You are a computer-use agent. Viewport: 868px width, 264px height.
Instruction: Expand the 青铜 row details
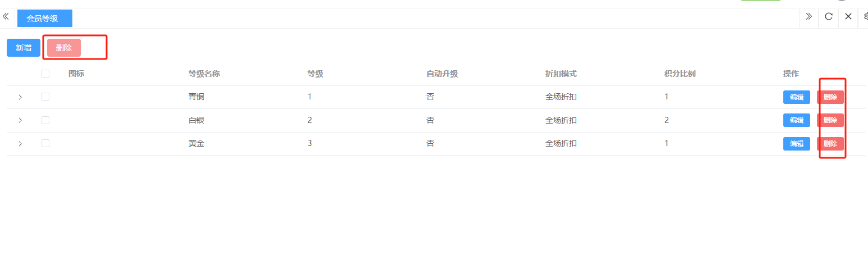[x=20, y=97]
